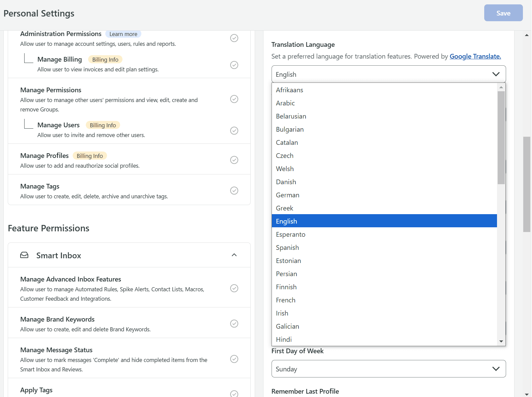Viewport: 532px width, 397px height.
Task: Open the Google Translate link
Action: [475, 56]
